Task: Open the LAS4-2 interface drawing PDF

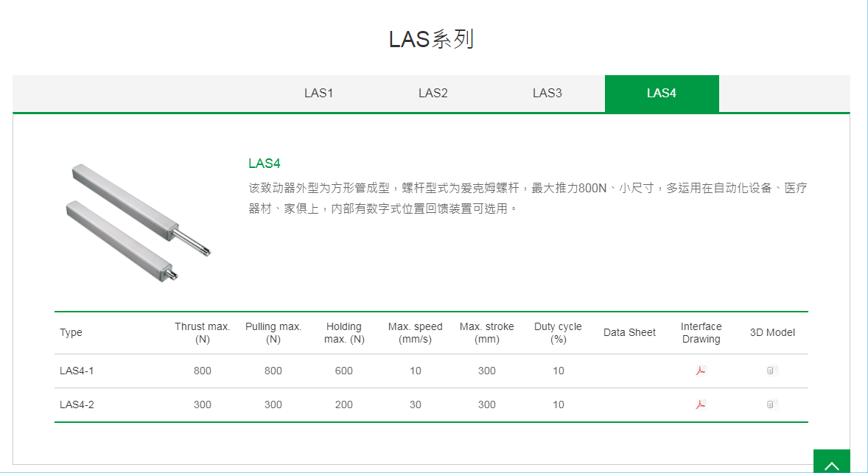Action: (700, 404)
